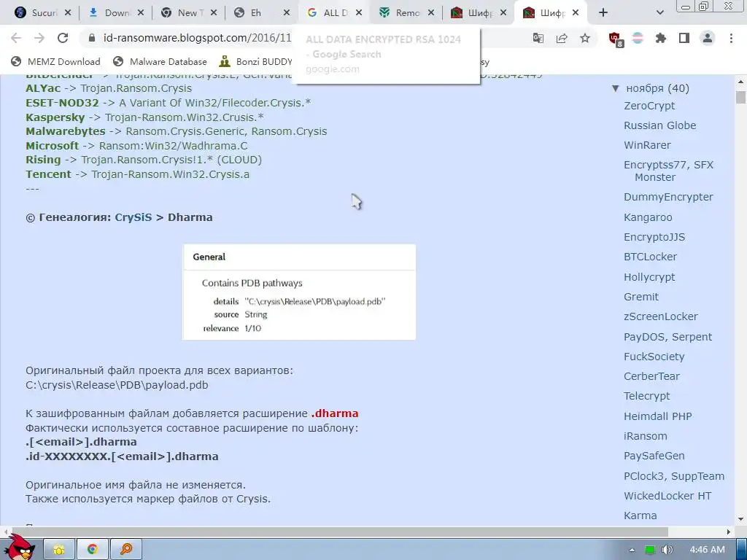Open the Angry Birds start button

pyautogui.click(x=20, y=548)
